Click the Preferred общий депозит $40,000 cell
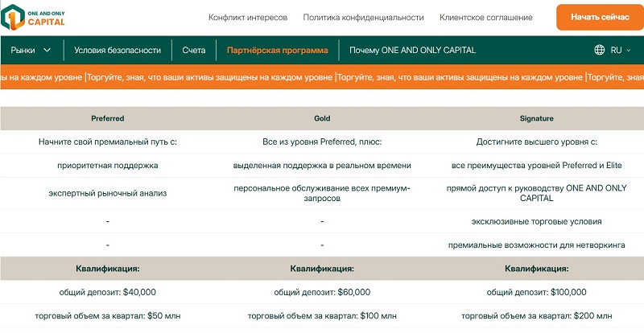This screenshot has width=644, height=333. (107, 292)
